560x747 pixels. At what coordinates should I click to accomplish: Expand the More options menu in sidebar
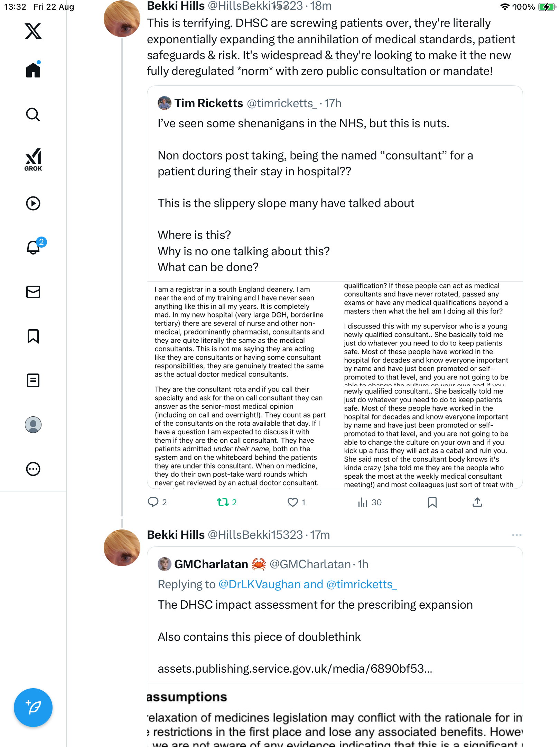pos(33,469)
